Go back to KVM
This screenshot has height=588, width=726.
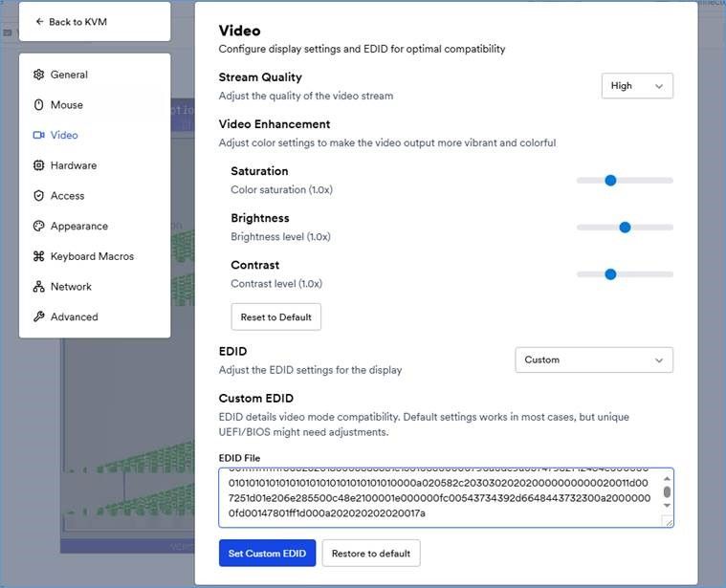(x=95, y=22)
